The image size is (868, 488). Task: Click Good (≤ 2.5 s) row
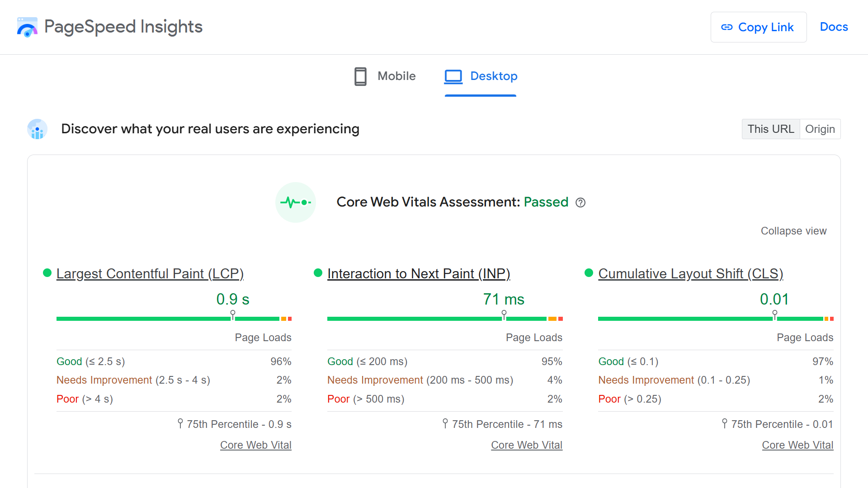pyautogui.click(x=174, y=361)
